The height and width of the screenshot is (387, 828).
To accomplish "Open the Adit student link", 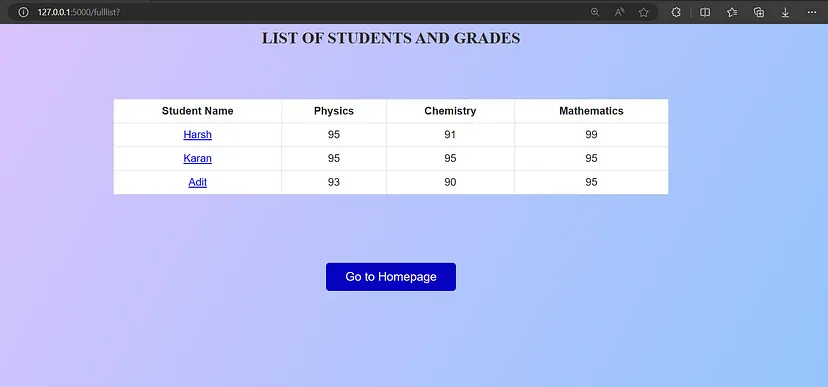I will click(x=197, y=182).
